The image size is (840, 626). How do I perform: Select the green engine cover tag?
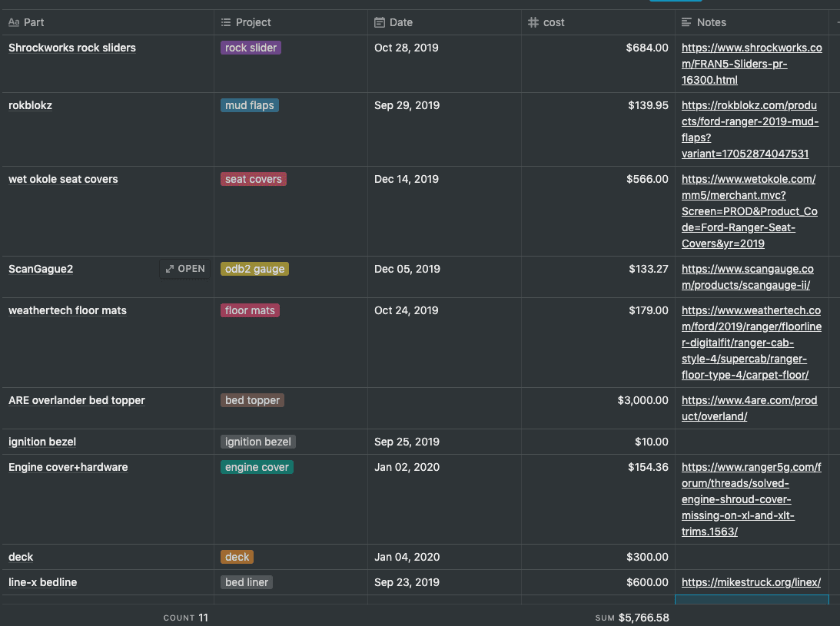(x=257, y=467)
